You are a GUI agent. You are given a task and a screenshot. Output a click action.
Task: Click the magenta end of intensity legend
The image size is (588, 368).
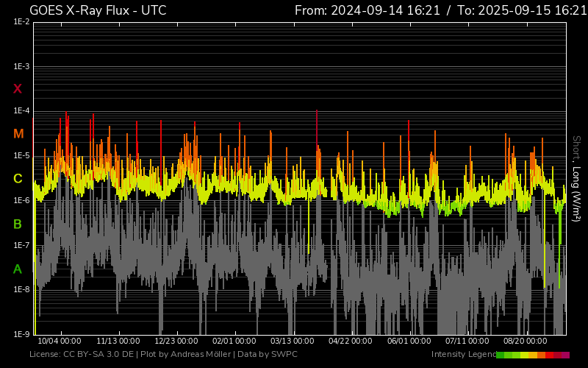point(565,355)
